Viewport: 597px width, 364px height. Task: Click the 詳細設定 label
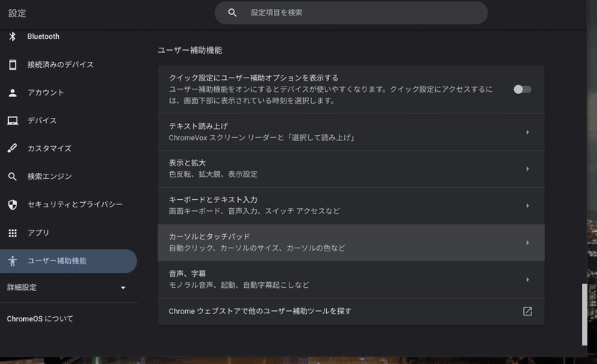[x=22, y=288]
